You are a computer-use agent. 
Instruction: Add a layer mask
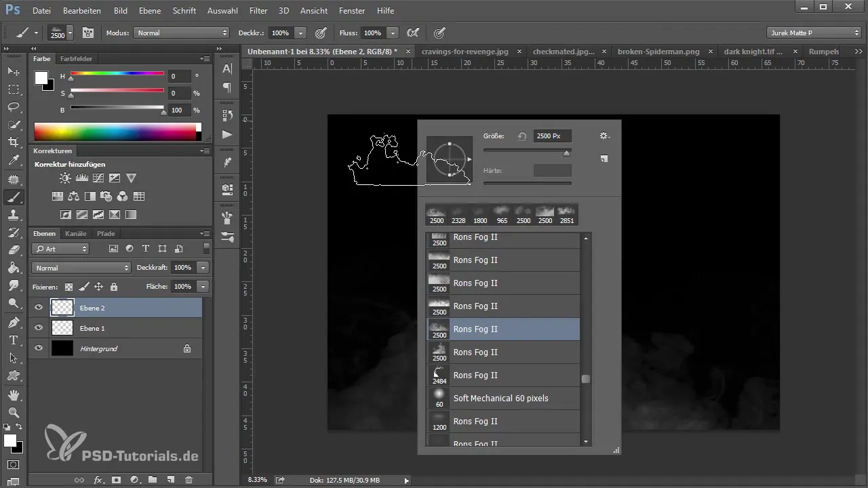[x=116, y=480]
